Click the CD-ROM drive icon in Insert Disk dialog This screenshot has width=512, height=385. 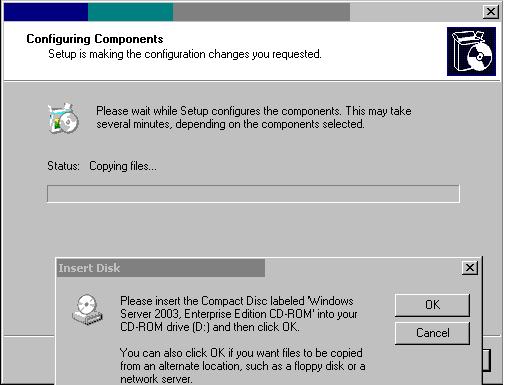tap(87, 309)
